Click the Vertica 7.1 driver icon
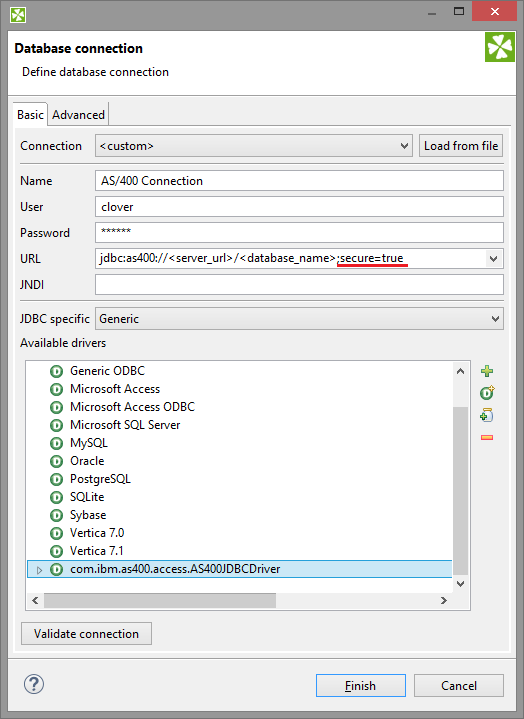Viewport: 524px width, 719px height. pos(56,551)
